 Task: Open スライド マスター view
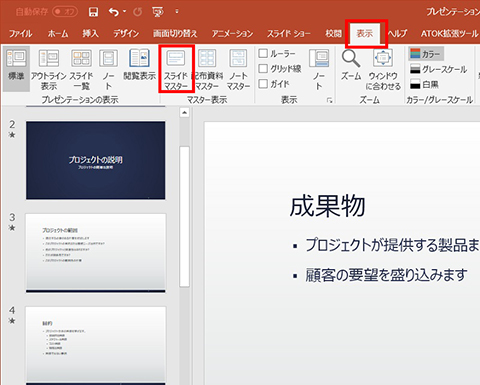coord(176,69)
